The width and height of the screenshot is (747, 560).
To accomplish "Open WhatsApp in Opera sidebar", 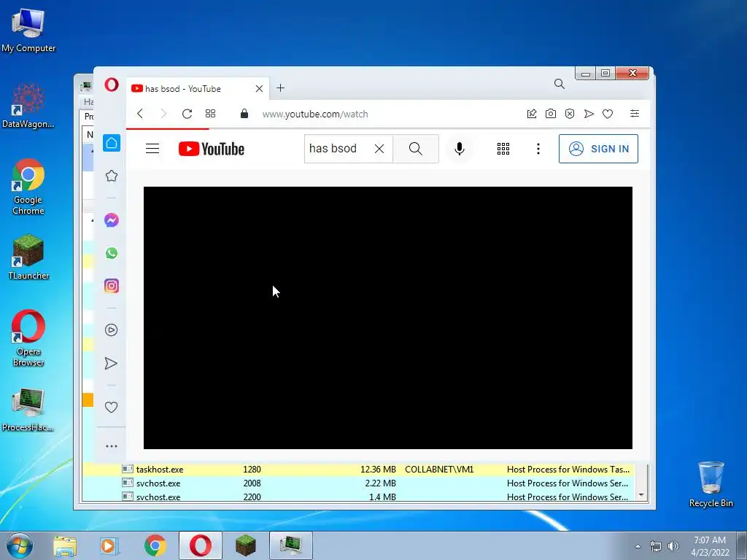I will pyautogui.click(x=112, y=253).
